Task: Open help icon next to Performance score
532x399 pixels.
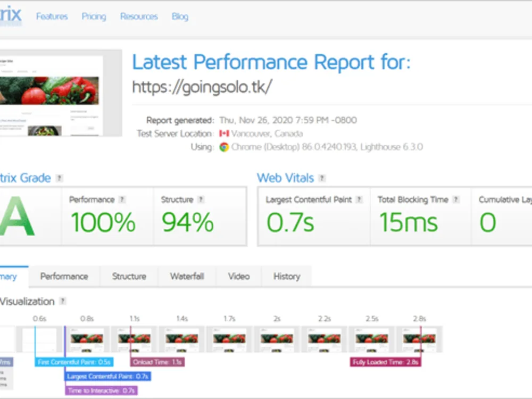Action: (x=122, y=199)
